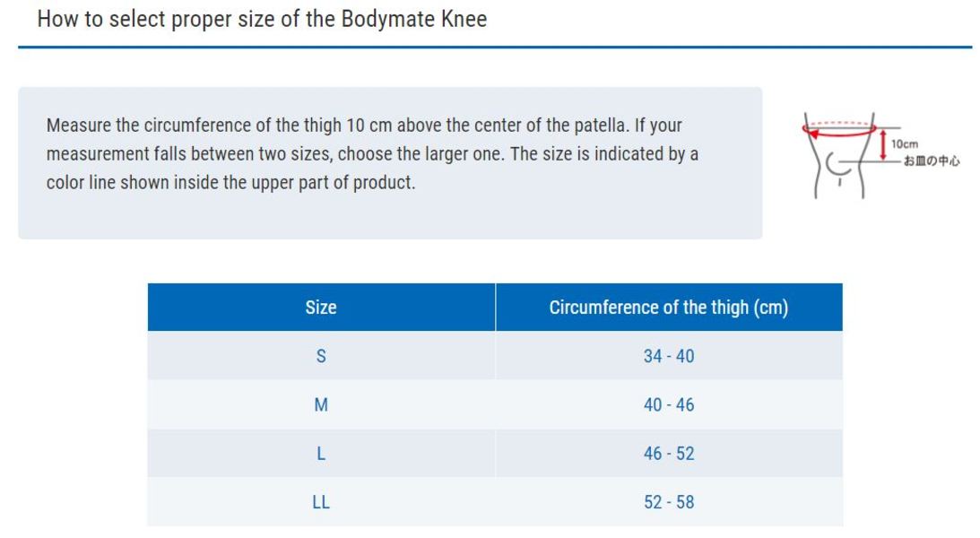
Task: Click the "46 - 52" circumference value
Action: [x=669, y=454]
